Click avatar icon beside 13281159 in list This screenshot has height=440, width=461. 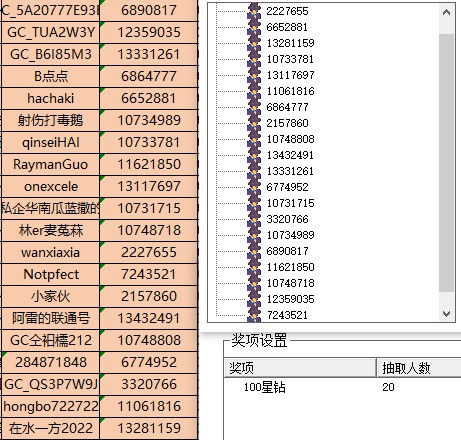tap(254, 43)
